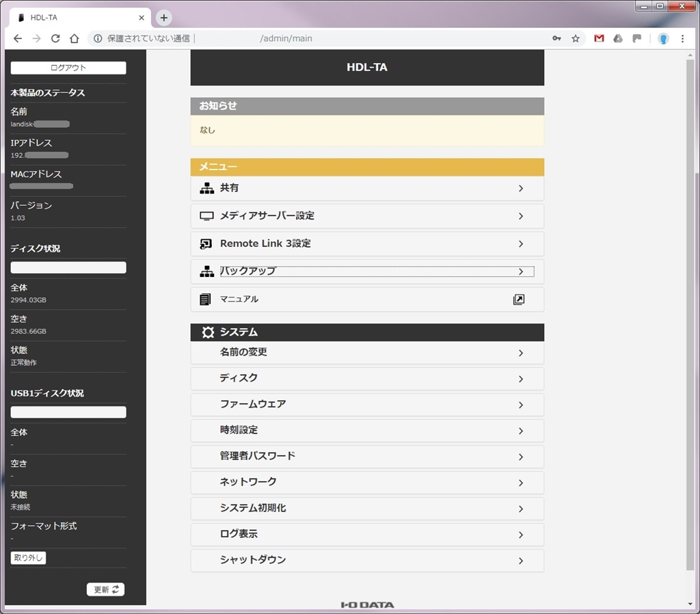The height and width of the screenshot is (614, 700).
Task: Click the external link icon in マニュアル row
Action: pyautogui.click(x=519, y=299)
